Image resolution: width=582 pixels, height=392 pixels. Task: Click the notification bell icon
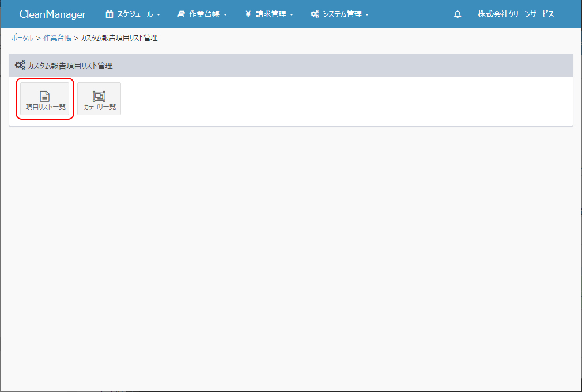(458, 14)
